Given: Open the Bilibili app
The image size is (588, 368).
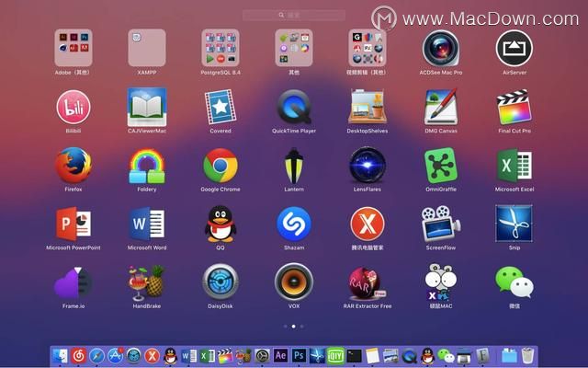Looking at the screenshot, I should 73,107.
